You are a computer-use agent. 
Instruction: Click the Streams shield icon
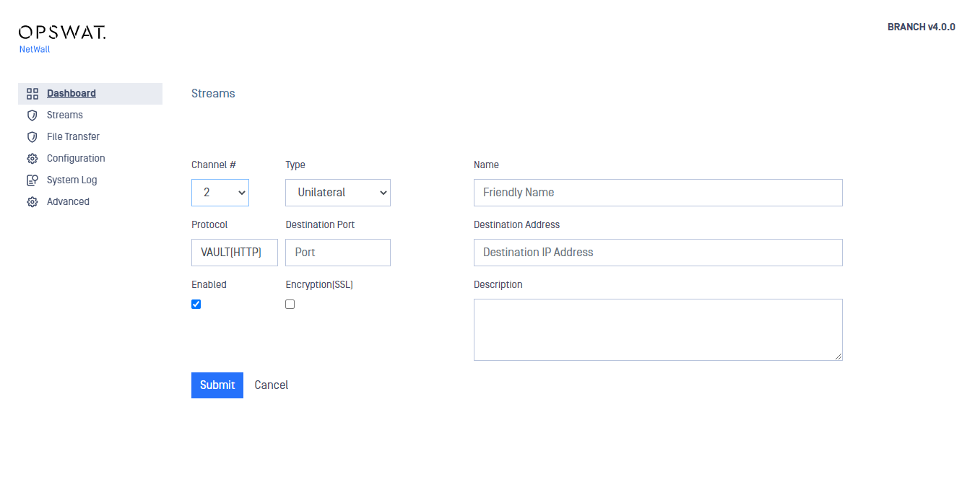(x=32, y=115)
